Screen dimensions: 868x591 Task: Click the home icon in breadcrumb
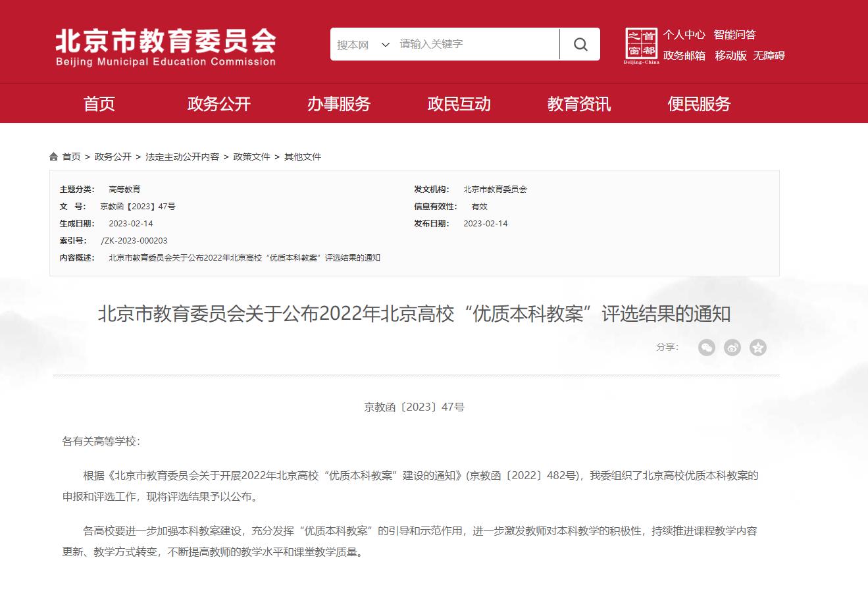53,157
